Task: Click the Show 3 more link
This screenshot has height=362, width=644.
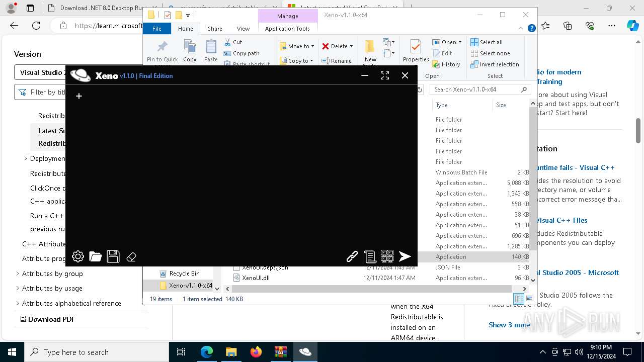Action: 509,325
